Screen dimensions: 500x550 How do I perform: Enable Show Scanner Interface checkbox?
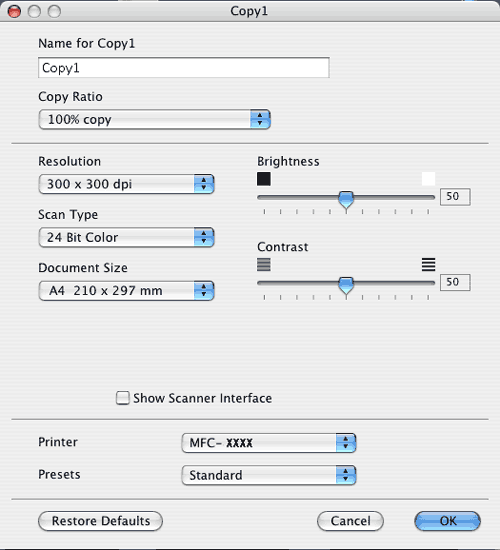pyautogui.click(x=122, y=398)
